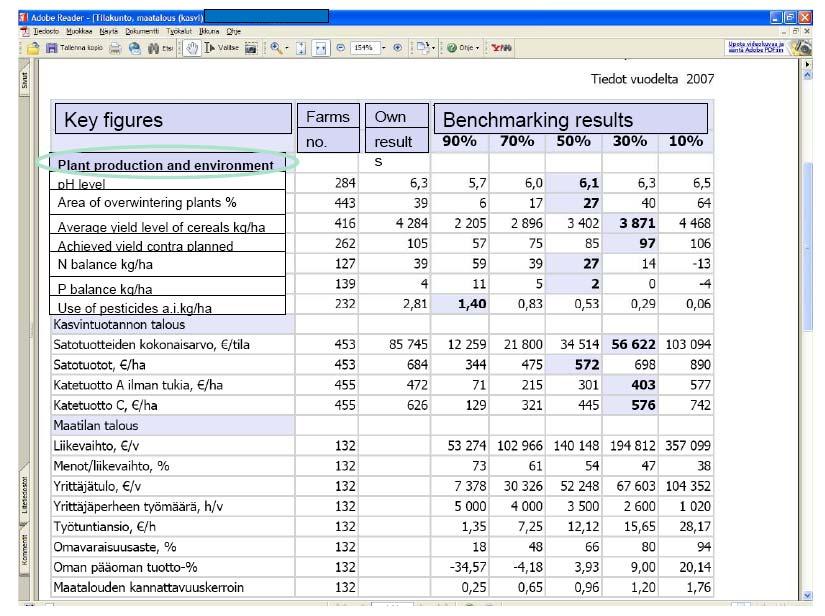Open the rotate view dropdown arrow
Image resolution: width=825 pixels, height=616 pixels.
432,48
